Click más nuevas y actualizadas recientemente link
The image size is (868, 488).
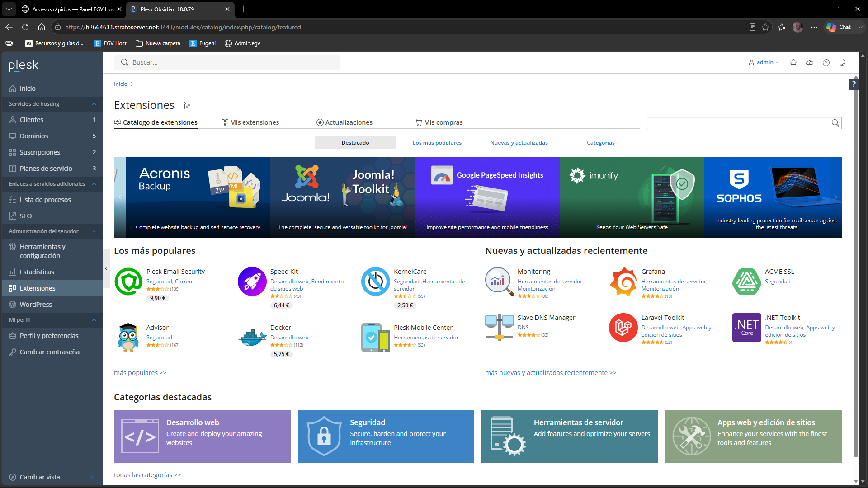[x=551, y=373]
